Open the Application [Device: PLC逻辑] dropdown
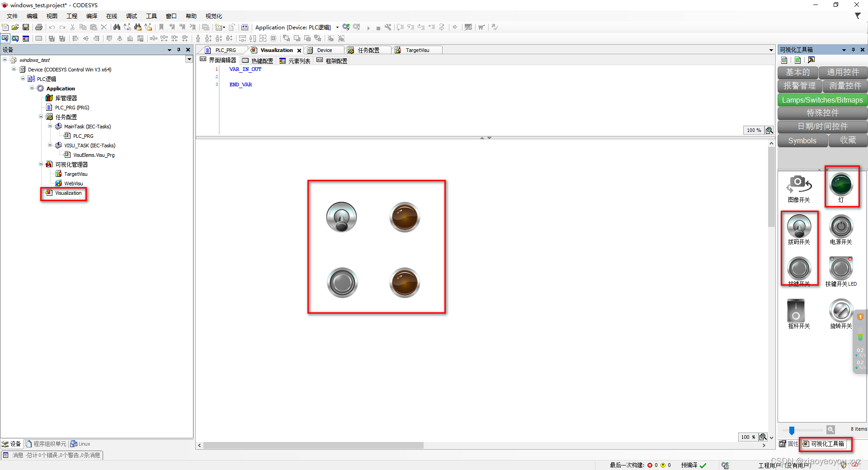This screenshot has height=470, width=868. [x=337, y=28]
